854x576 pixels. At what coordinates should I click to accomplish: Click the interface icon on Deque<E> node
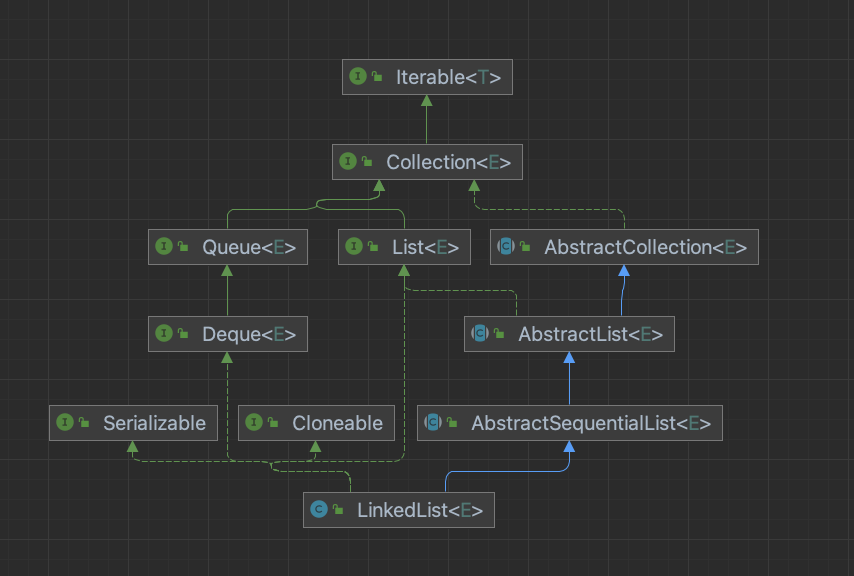coord(164,333)
